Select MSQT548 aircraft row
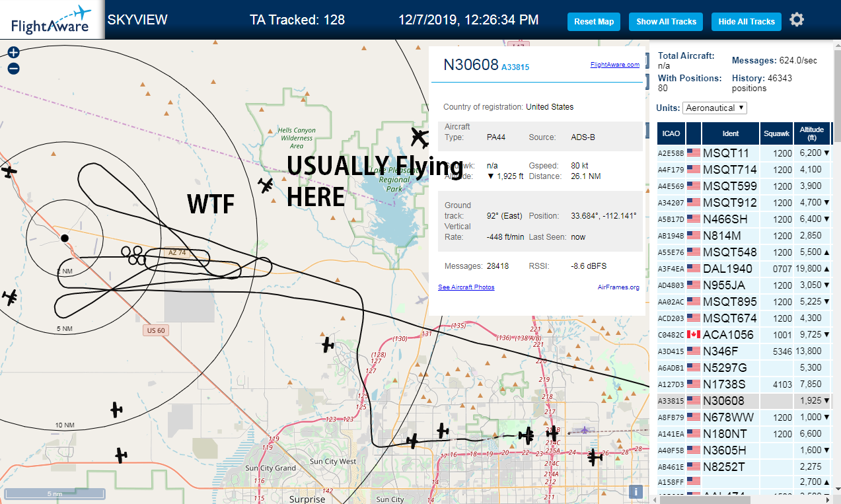The image size is (841, 504). point(745,252)
